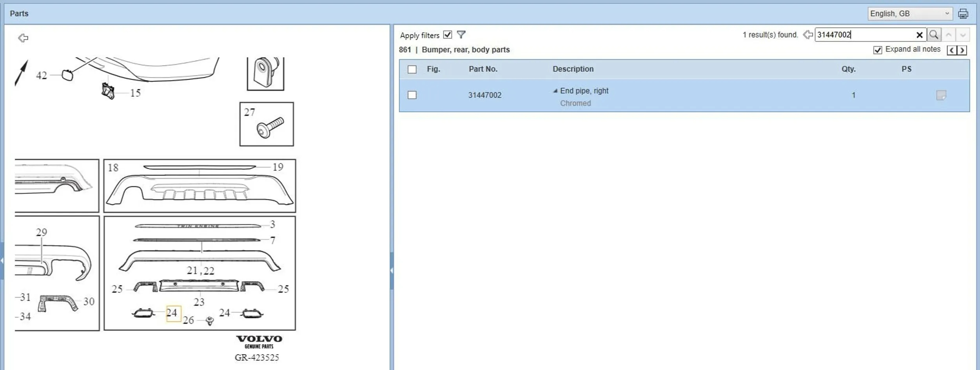
Task: Click the GR-423525 diagram reference
Action: coord(257,357)
